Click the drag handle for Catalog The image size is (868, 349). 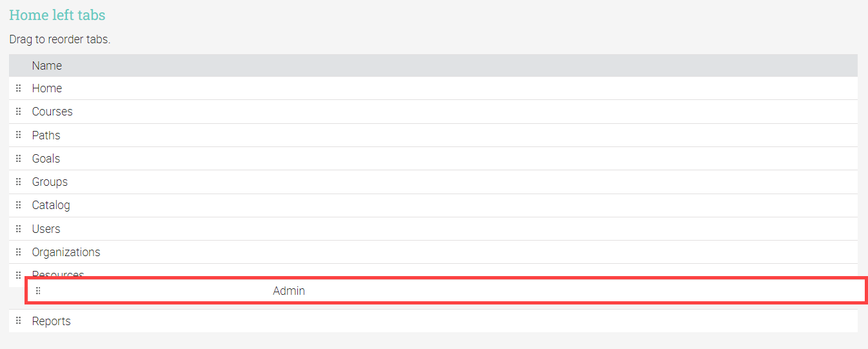point(18,205)
